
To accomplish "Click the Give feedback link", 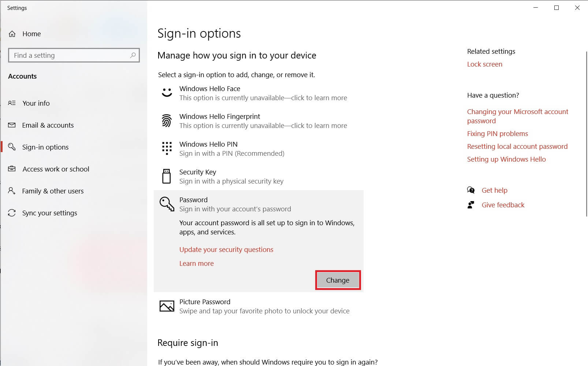I will 503,205.
